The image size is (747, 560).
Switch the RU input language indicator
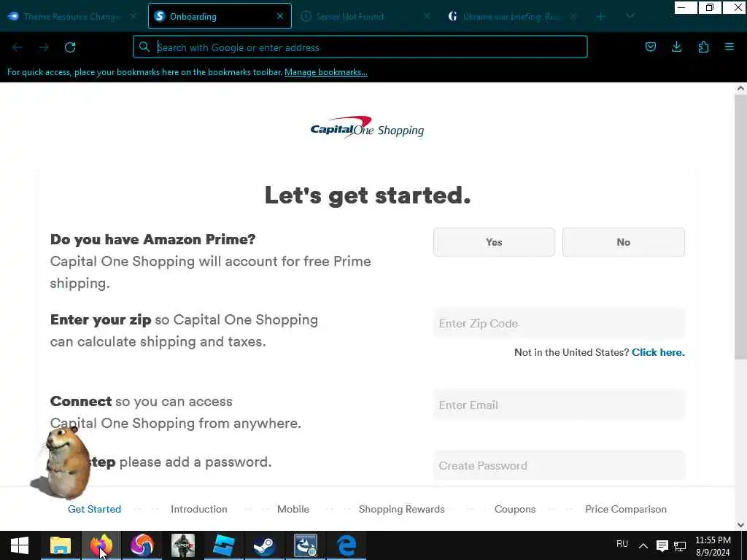tap(622, 544)
